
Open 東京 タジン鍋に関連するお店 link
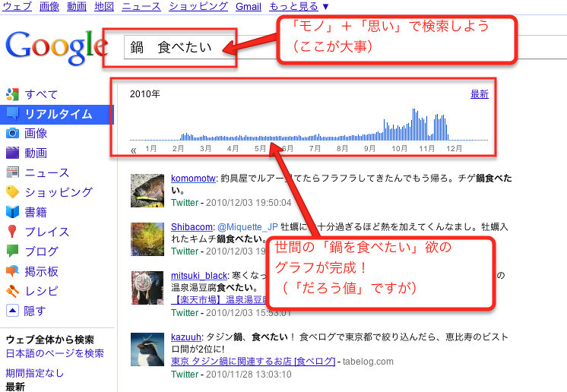253,362
